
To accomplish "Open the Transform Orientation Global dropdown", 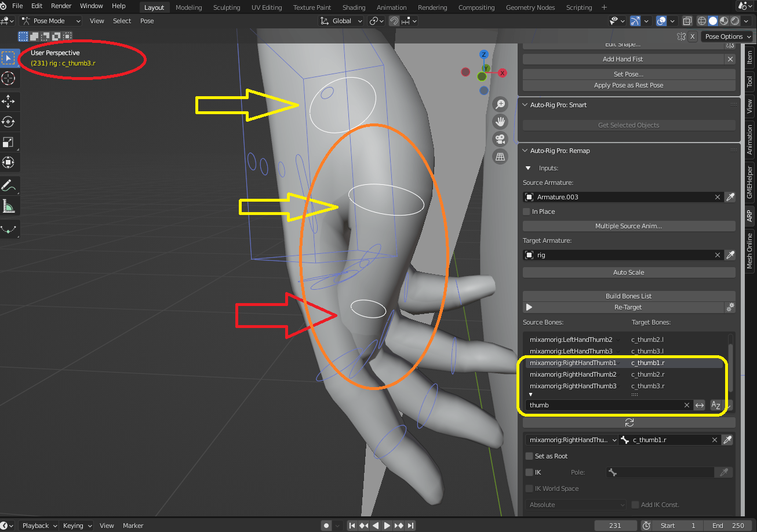I will 341,20.
